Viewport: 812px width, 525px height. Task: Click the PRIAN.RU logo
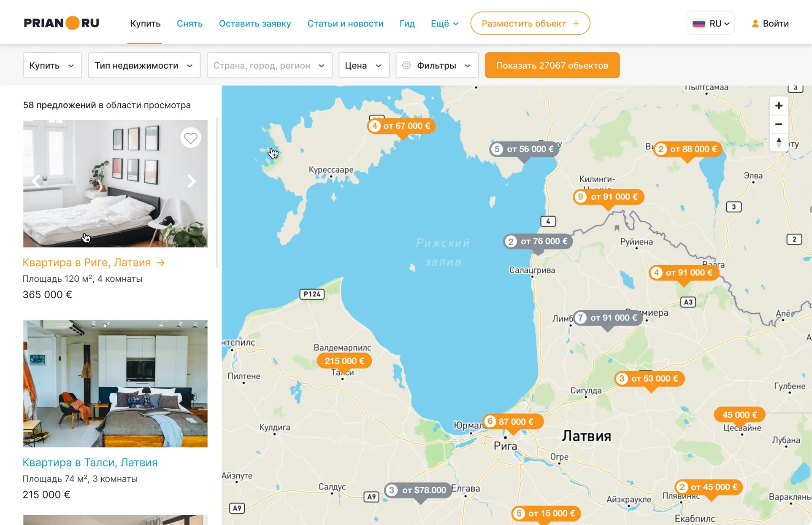(62, 23)
